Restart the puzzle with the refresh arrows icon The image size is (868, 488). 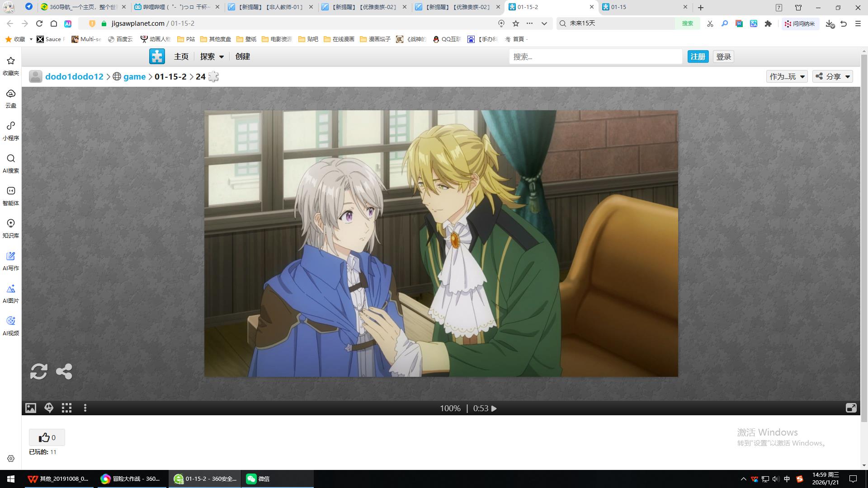[39, 371]
